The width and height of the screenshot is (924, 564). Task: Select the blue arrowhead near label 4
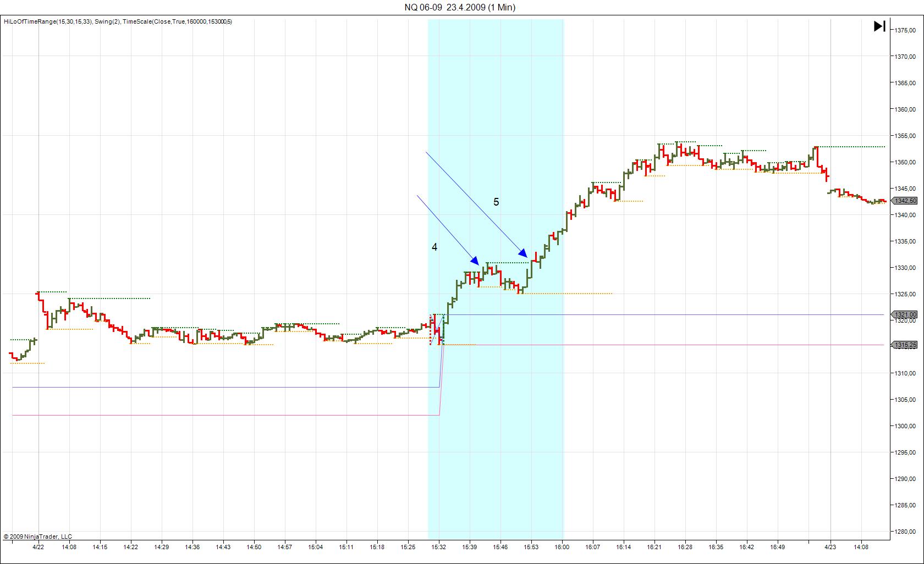tap(475, 259)
